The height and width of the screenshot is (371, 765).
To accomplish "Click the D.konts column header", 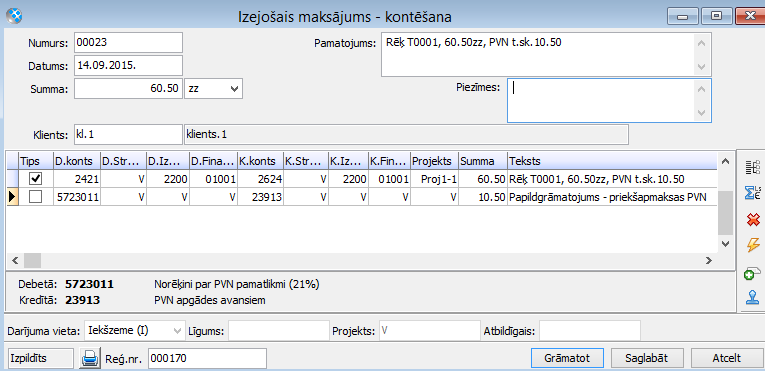I will [x=77, y=161].
